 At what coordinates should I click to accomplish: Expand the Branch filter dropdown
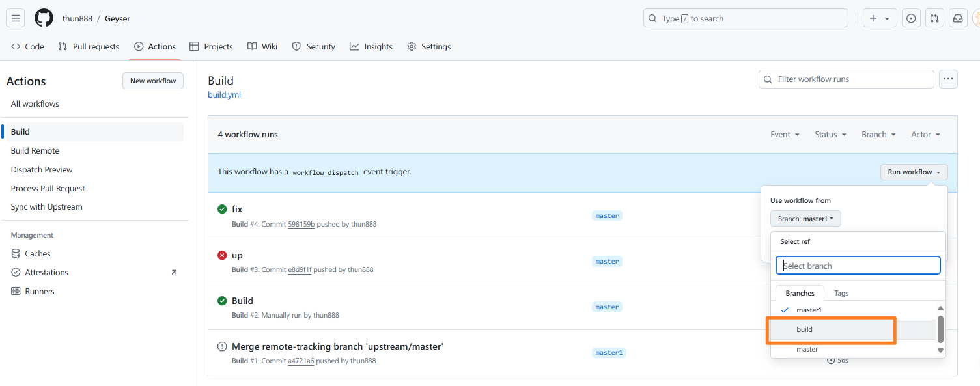point(878,134)
